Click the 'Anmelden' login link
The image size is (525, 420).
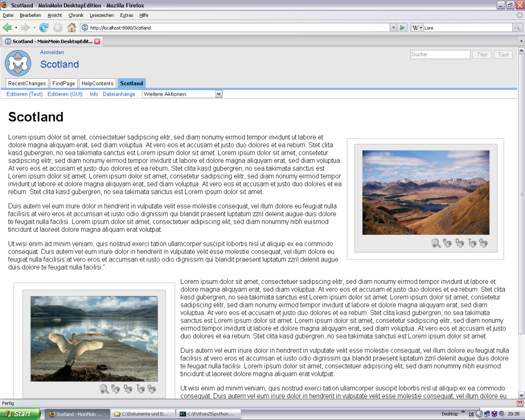point(52,52)
